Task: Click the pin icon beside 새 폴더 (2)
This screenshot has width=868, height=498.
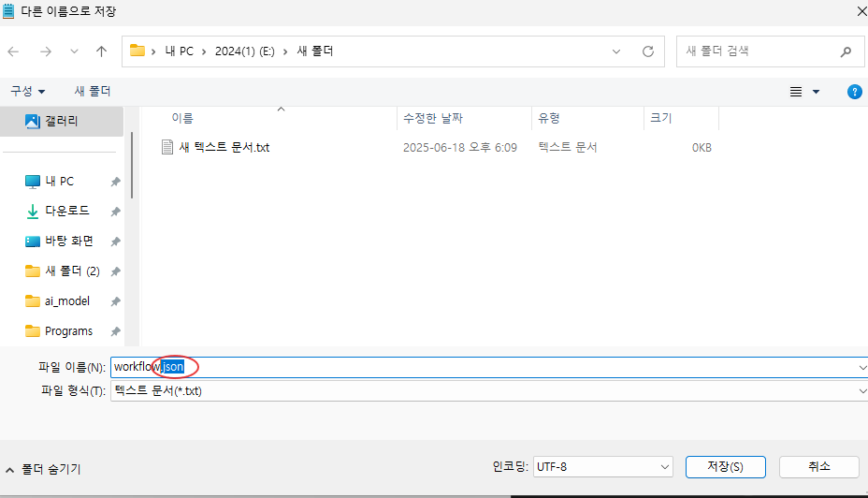Action: [x=115, y=271]
